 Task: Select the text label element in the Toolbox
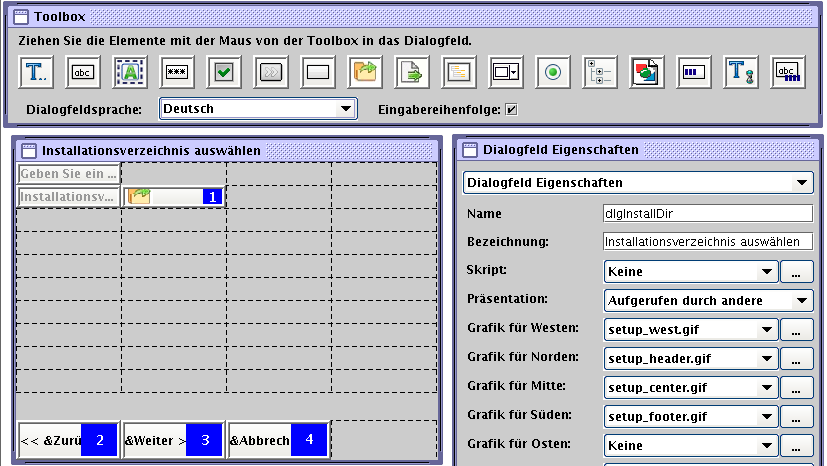coord(36,72)
